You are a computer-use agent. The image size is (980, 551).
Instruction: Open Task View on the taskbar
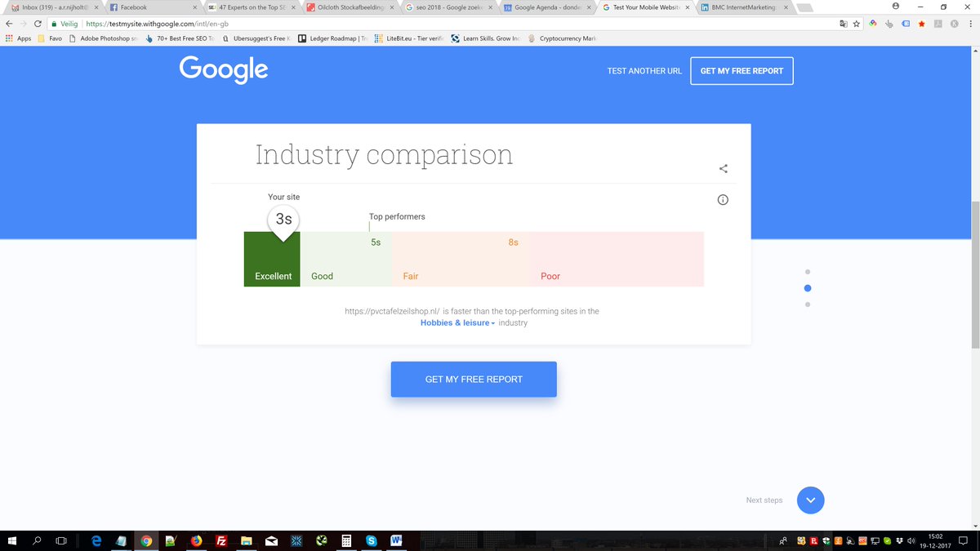[61, 540]
